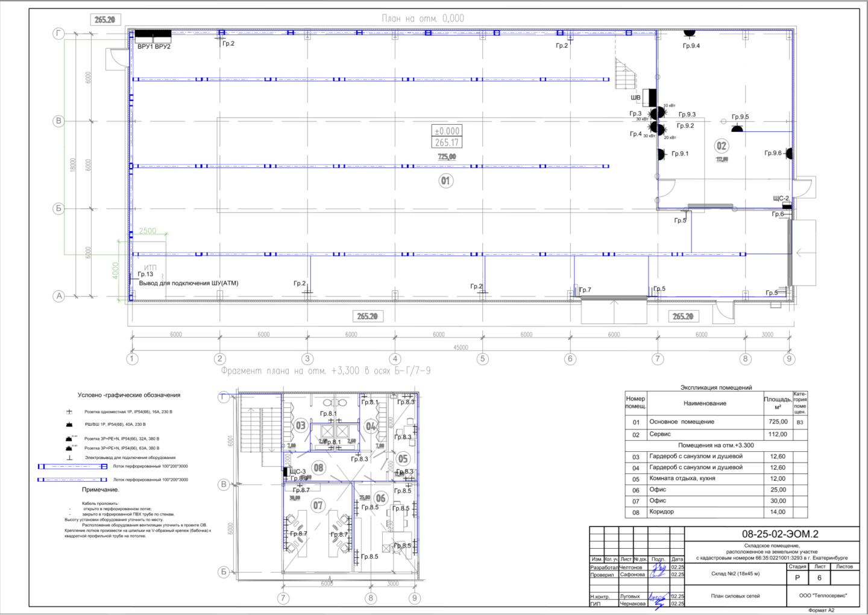Select the ЩС-2 distribution board symbol
Screen dimensions: 868x615
click(787, 205)
